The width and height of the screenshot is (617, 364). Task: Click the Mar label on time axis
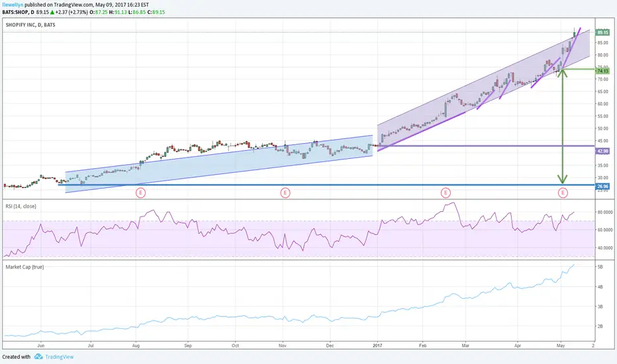point(465,345)
